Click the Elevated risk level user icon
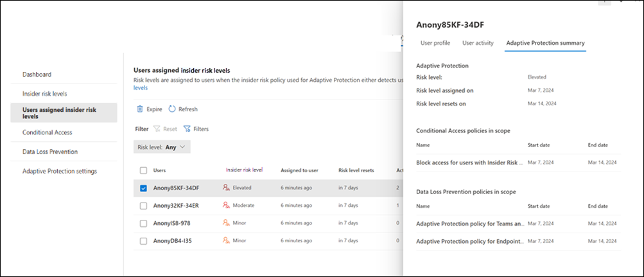Screen dimensions: 644x277 [226, 188]
